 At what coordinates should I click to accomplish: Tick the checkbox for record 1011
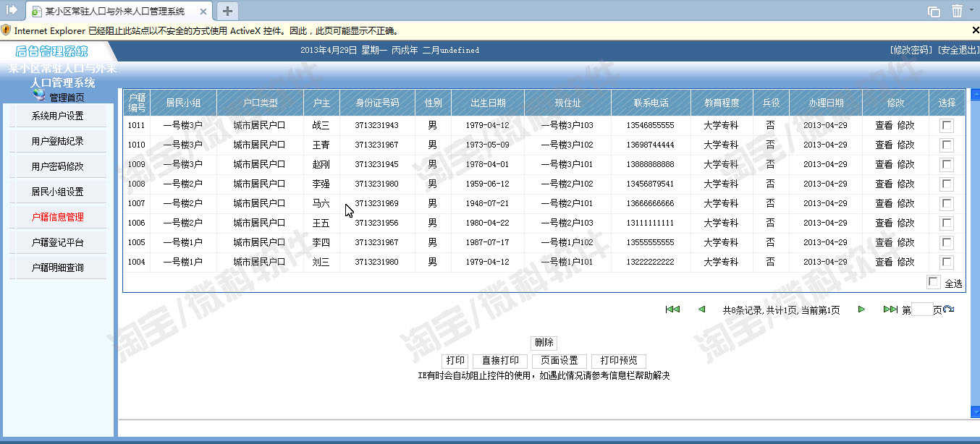pos(947,125)
